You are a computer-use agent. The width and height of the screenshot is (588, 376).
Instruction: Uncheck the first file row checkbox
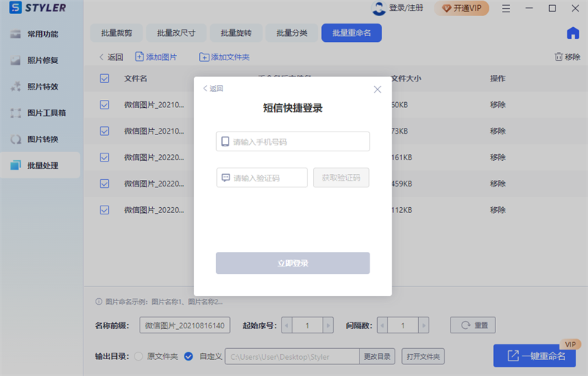coord(104,105)
